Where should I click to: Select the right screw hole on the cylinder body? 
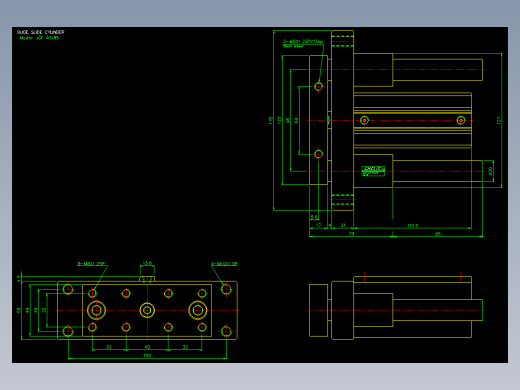[461, 120]
